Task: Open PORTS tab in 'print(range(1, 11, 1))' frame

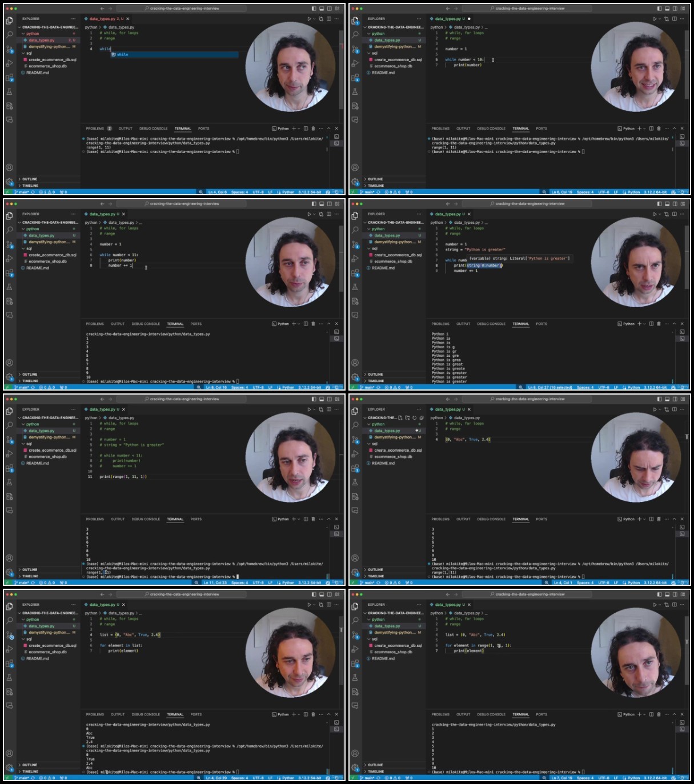Action: click(x=196, y=519)
